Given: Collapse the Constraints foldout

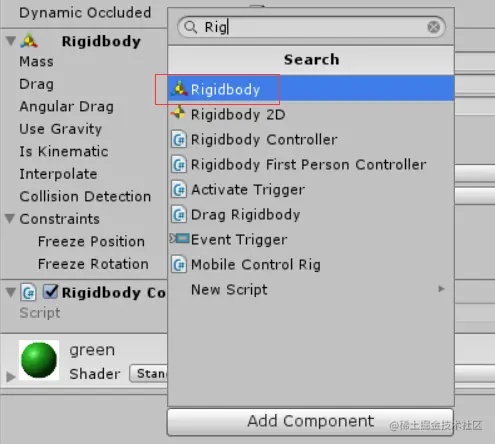Looking at the screenshot, I should point(10,219).
